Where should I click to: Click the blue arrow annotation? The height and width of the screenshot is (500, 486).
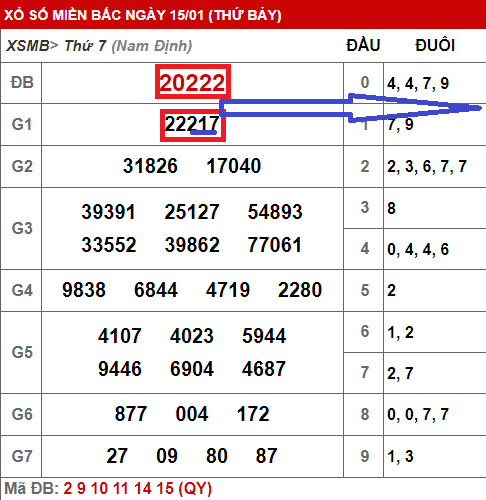coord(350,108)
